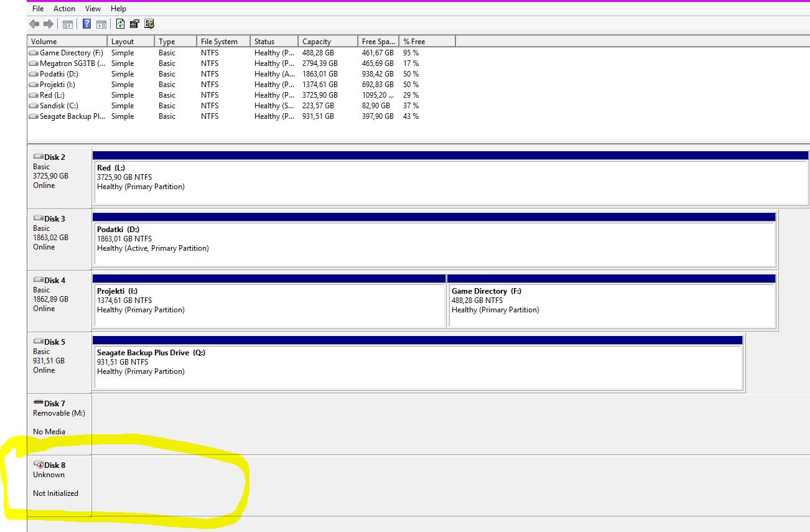Sort by the Capacity column header

pyautogui.click(x=328, y=41)
